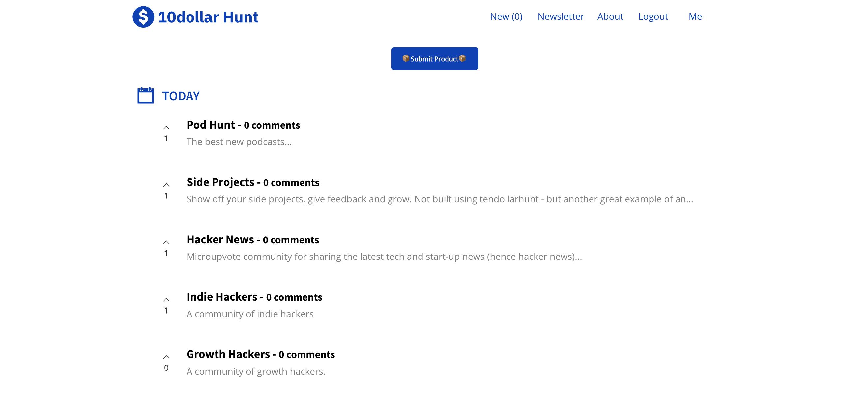Upvote the Pod Hunt product
868x393 pixels.
[166, 127]
